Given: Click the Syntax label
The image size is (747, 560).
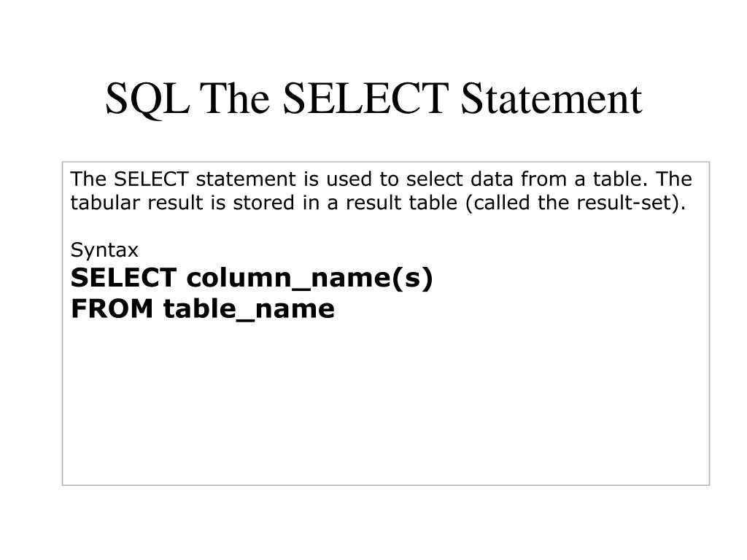Looking at the screenshot, I should (104, 251).
